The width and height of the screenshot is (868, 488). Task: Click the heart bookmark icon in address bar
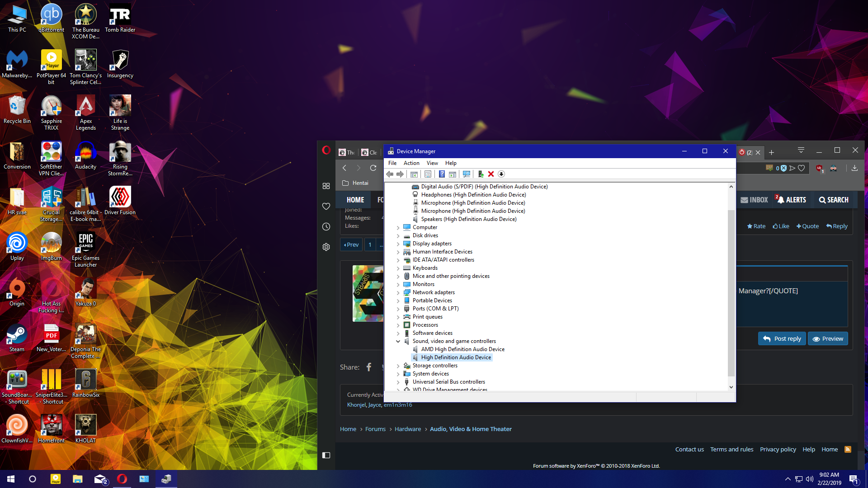click(x=802, y=168)
